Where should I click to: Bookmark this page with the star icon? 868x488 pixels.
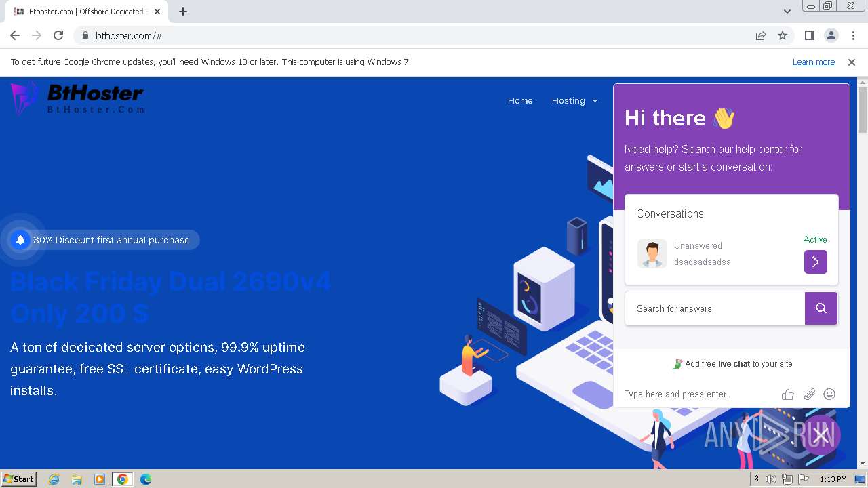pyautogui.click(x=783, y=35)
